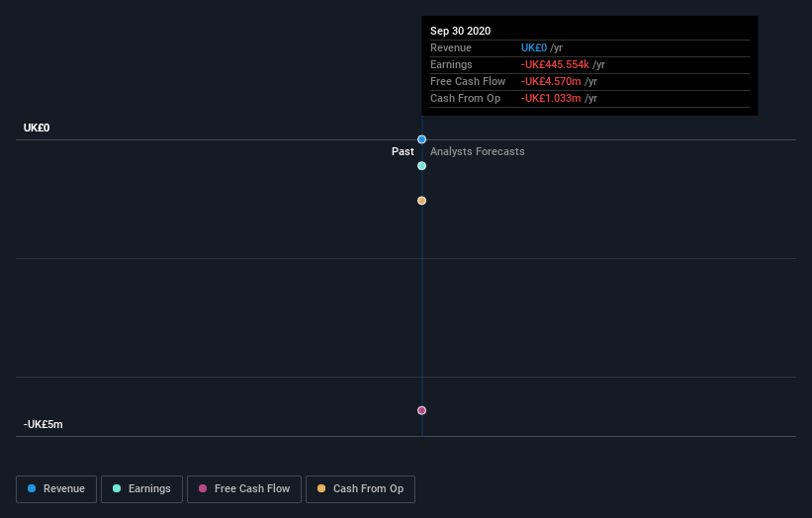
Task: Toggle the Cash From Op legend button
Action: coord(360,489)
